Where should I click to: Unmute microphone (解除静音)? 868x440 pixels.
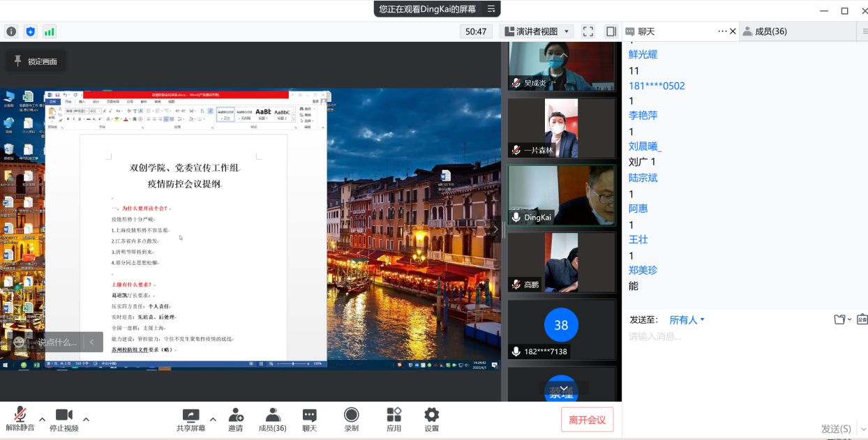(20, 420)
